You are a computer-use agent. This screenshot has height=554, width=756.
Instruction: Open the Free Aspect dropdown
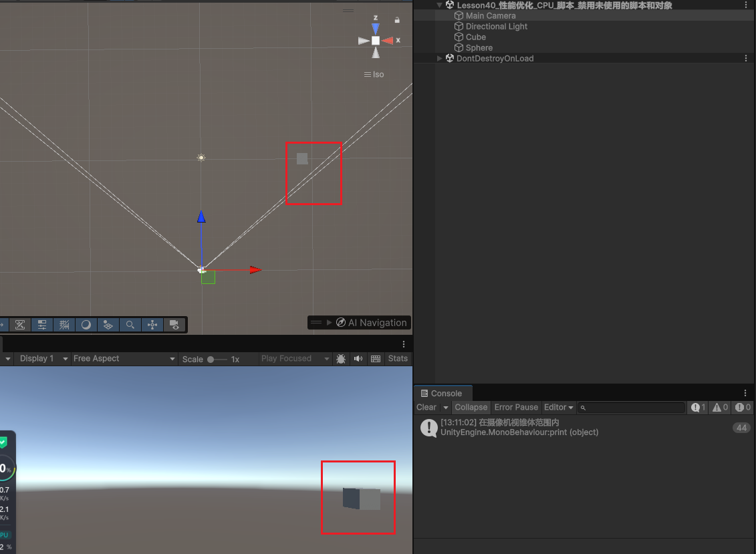click(124, 359)
